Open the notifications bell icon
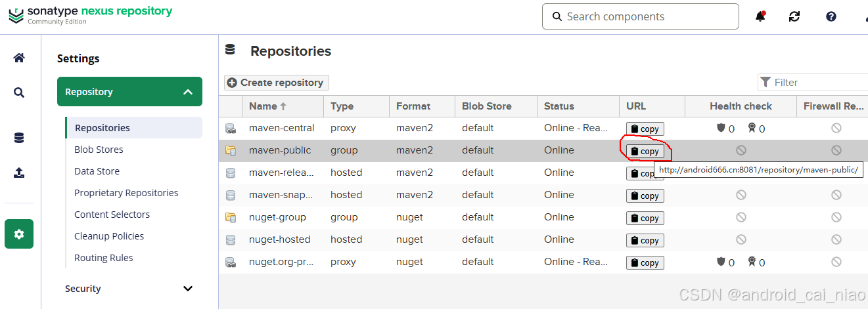 pyautogui.click(x=760, y=16)
